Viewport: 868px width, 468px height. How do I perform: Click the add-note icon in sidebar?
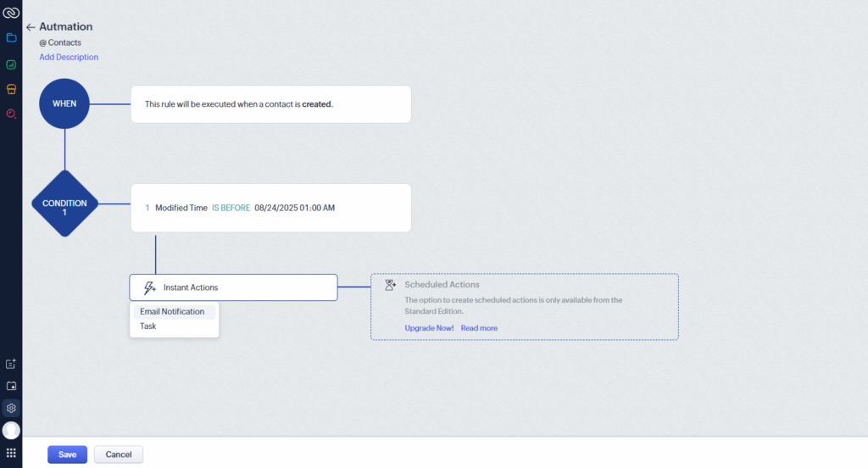(11, 364)
